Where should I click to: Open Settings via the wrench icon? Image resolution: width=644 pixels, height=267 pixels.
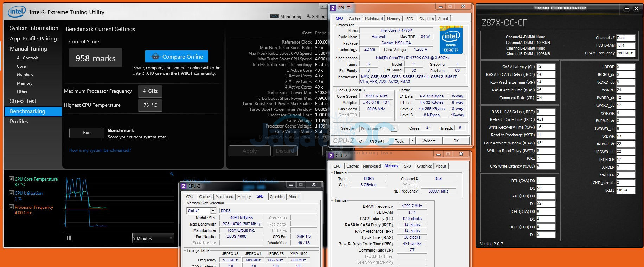pos(308,16)
